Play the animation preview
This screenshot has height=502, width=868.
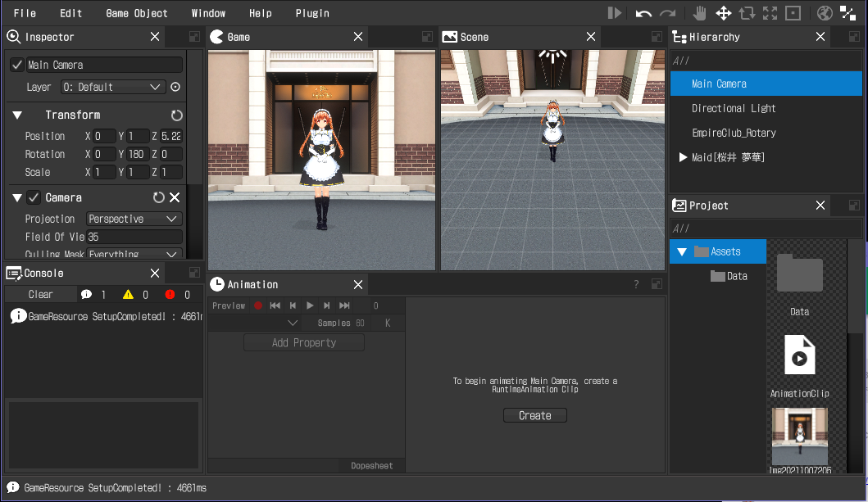pos(310,305)
